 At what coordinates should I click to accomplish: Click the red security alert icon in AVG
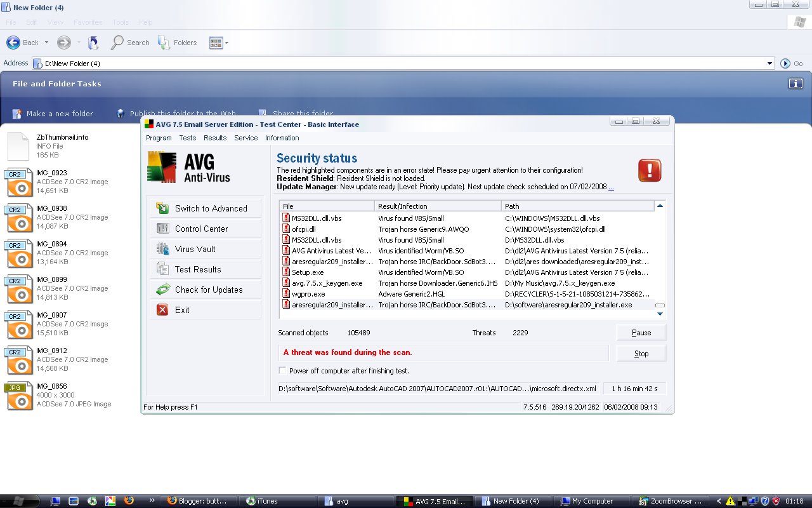coord(650,170)
